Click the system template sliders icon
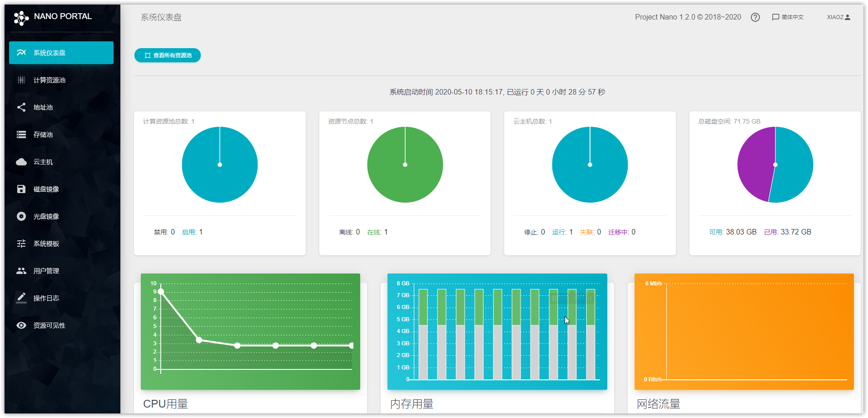Image resolution: width=868 pixels, height=418 pixels. coord(21,244)
